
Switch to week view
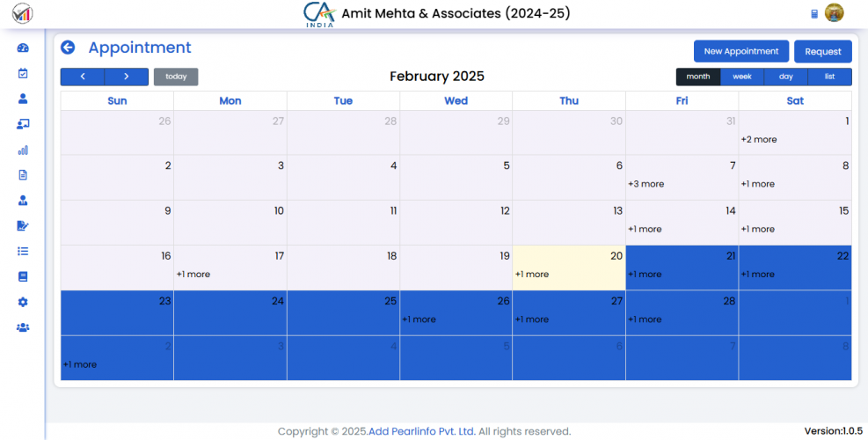coord(741,77)
